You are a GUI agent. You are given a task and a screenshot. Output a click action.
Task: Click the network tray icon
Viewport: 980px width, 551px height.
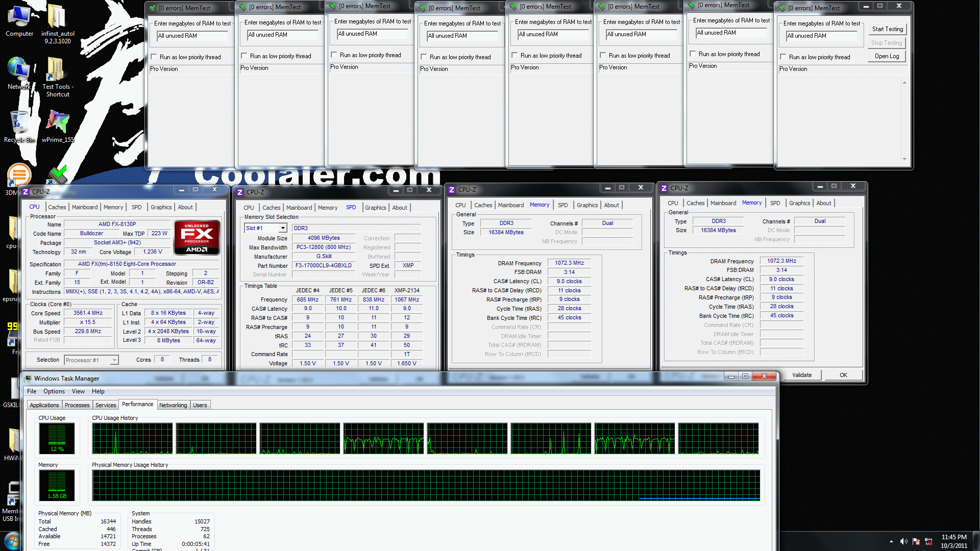[929, 541]
